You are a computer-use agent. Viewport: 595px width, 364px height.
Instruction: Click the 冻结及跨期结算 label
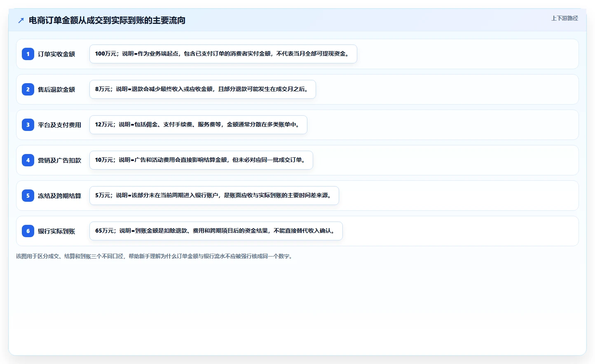point(59,196)
